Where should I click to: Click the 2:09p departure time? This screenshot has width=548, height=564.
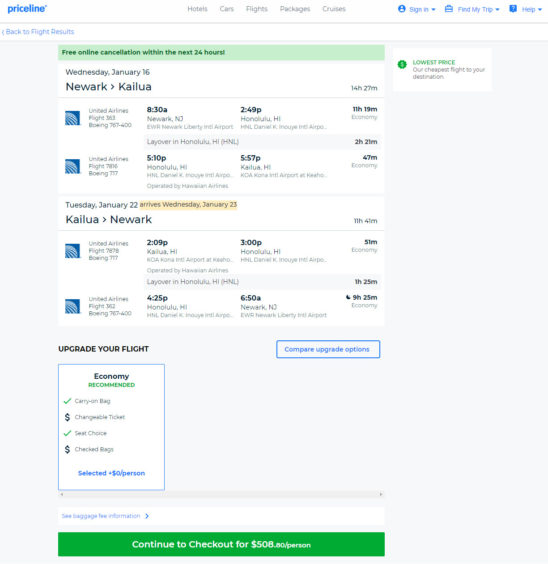tap(157, 242)
